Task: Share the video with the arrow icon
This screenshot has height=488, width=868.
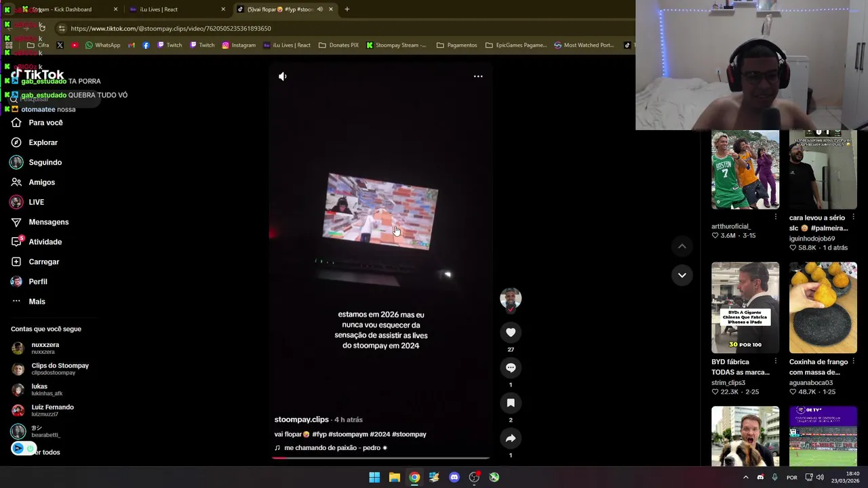Action: click(511, 439)
